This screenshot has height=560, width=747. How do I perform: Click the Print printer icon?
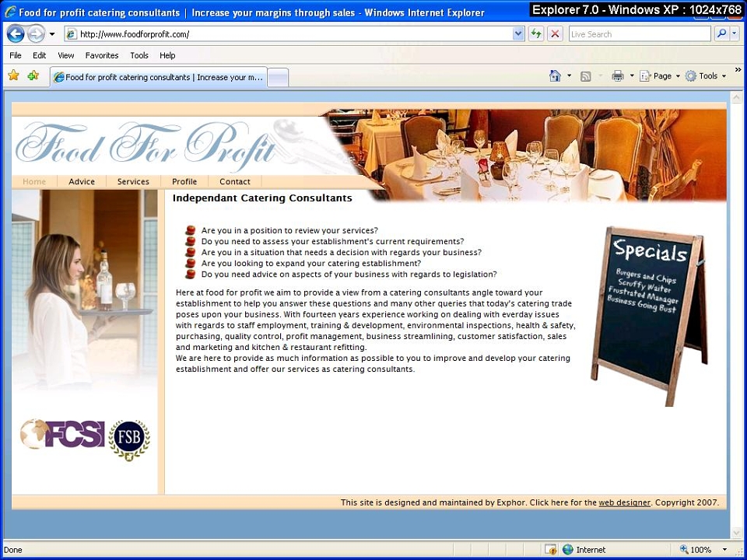click(618, 75)
